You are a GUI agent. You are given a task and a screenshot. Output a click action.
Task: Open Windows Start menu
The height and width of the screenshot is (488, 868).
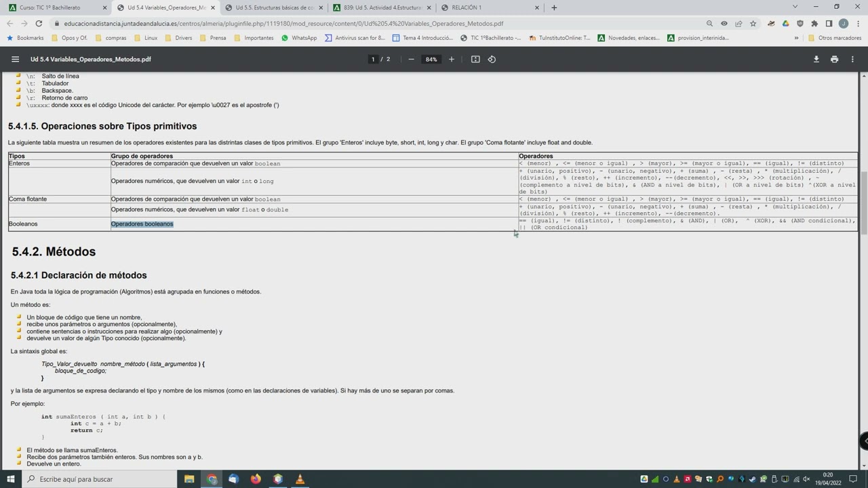tap(11, 479)
